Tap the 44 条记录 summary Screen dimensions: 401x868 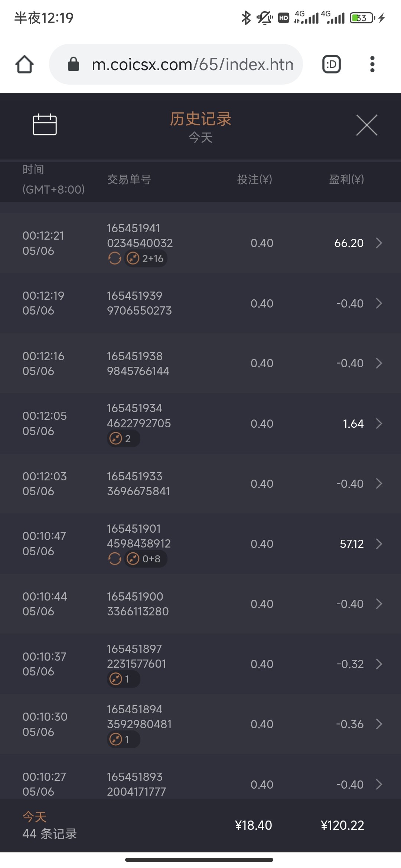click(49, 834)
